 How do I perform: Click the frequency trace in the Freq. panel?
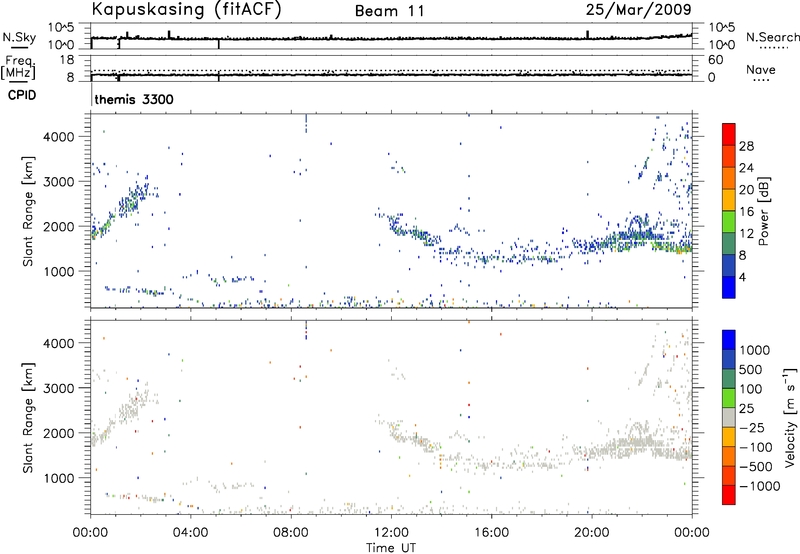tap(391, 75)
